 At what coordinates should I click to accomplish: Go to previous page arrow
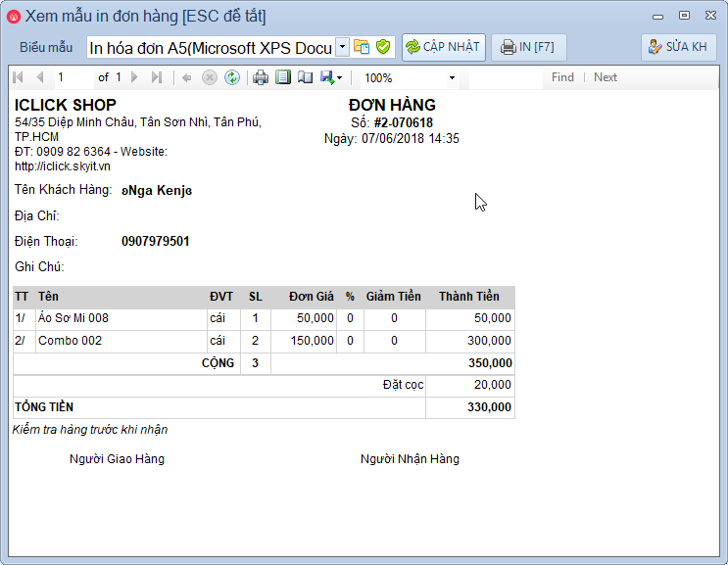[40, 77]
